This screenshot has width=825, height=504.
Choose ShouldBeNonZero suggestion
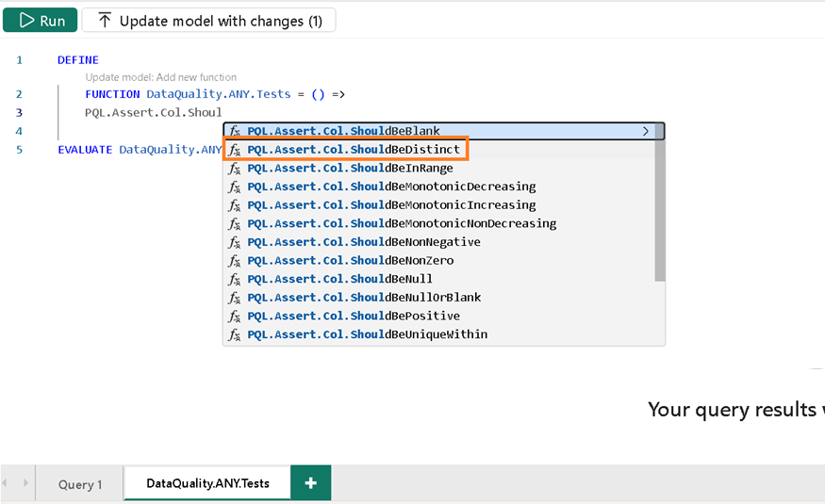(x=439, y=260)
